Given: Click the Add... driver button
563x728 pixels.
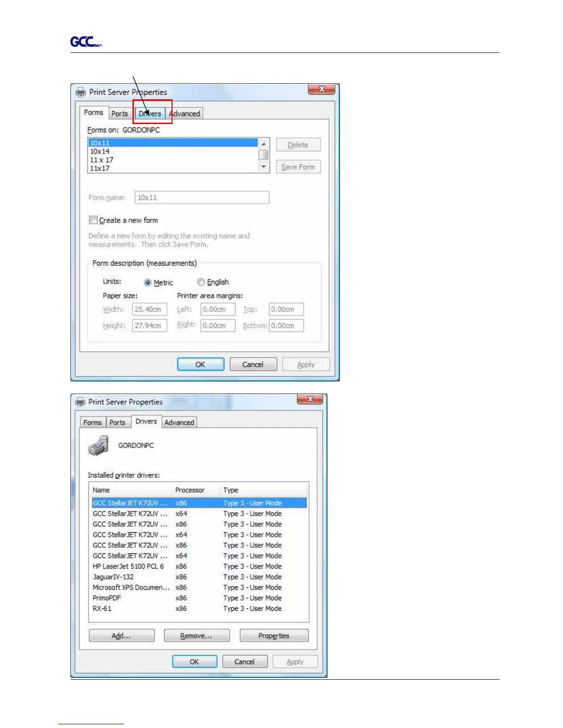Looking at the screenshot, I should click(121, 636).
